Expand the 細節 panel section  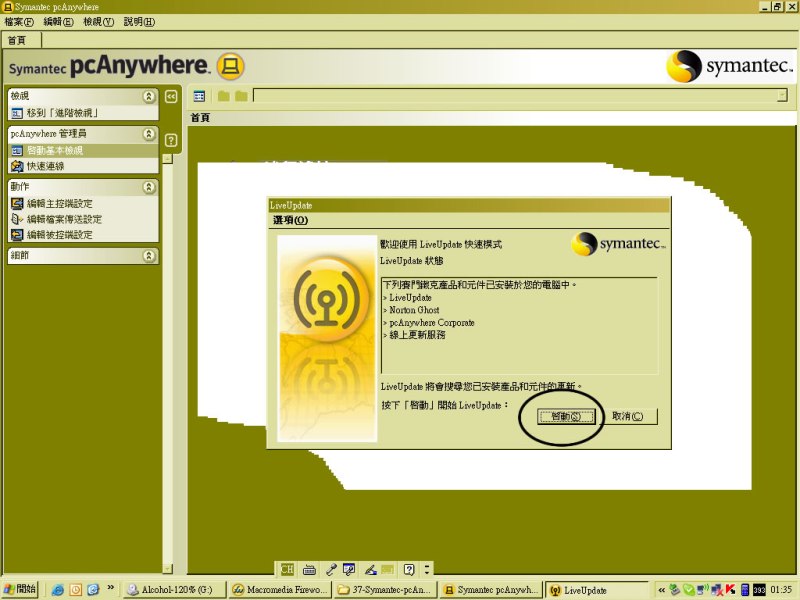coord(148,255)
